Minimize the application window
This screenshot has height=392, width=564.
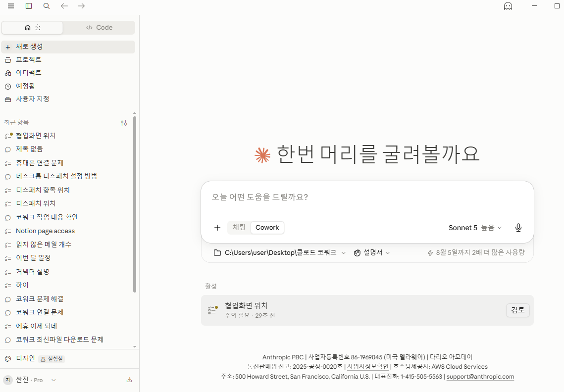(534, 6)
